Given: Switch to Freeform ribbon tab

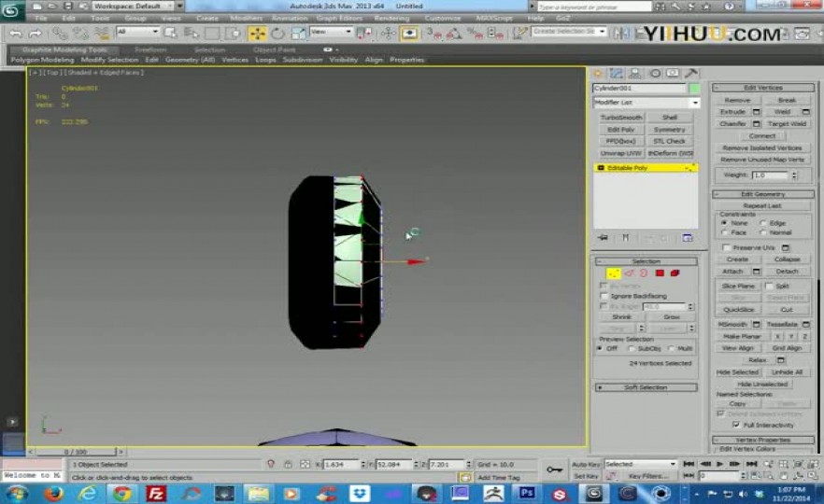Looking at the screenshot, I should coord(150,49).
